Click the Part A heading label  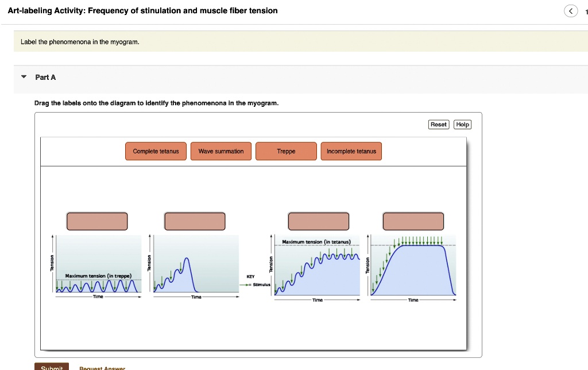click(x=45, y=77)
